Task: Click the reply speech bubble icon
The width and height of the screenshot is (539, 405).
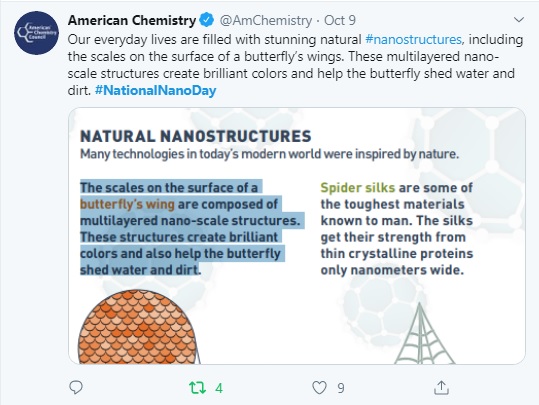Action: [76, 387]
